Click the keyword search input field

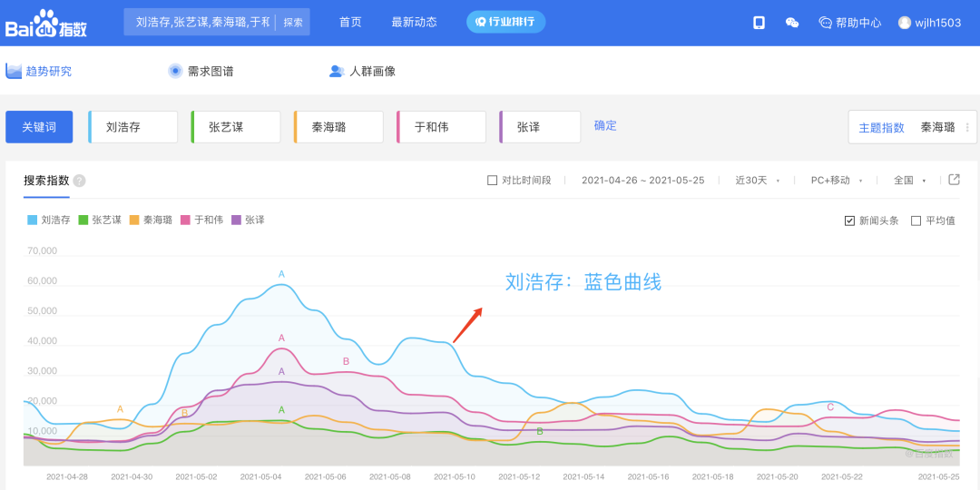pos(202,23)
